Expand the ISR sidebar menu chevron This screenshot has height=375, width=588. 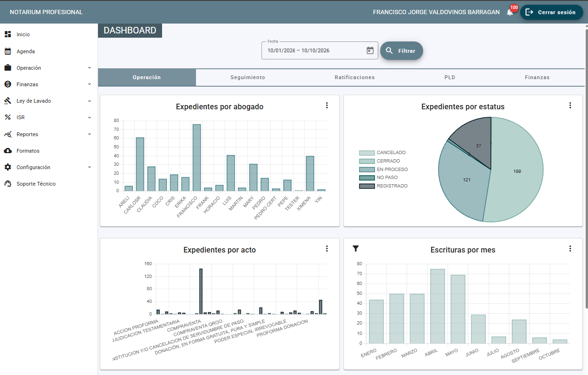pos(90,117)
